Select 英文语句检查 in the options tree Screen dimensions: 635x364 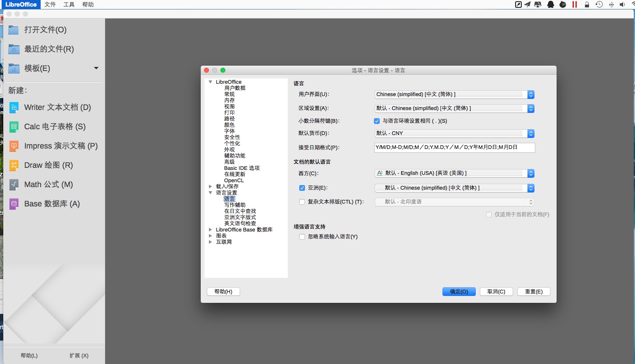[240, 224]
